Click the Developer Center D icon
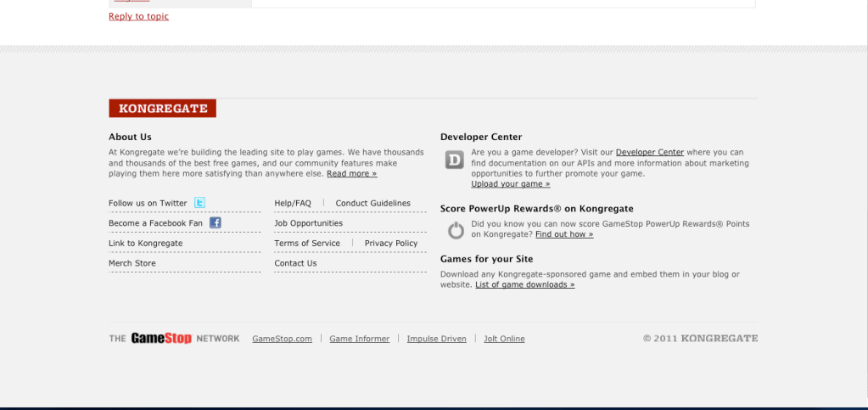Viewport: 868px width, 410px height. pyautogui.click(x=455, y=160)
